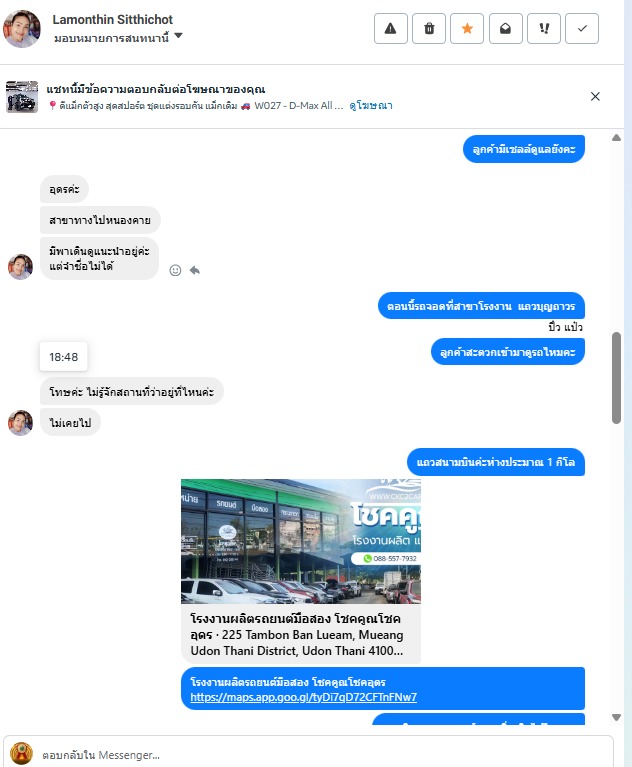632x767 pixels.
Task: React with the emoji smiley icon
Action: (x=175, y=271)
